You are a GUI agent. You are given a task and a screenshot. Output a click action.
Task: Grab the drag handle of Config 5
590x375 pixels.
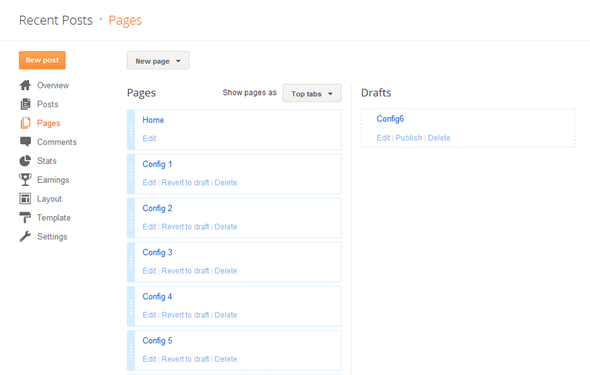click(131, 350)
